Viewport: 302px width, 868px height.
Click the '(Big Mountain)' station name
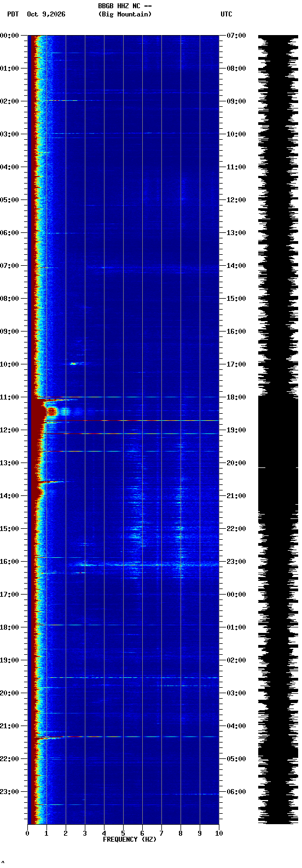coord(125,14)
